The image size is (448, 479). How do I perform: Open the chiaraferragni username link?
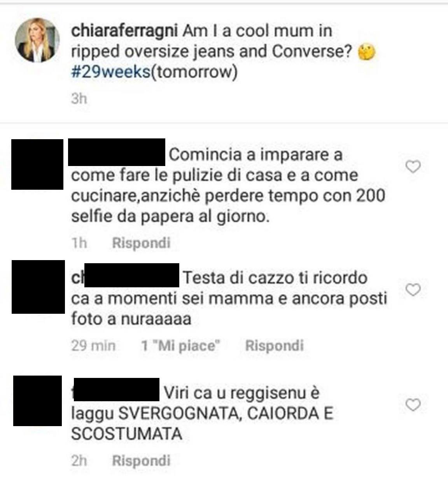(124, 31)
